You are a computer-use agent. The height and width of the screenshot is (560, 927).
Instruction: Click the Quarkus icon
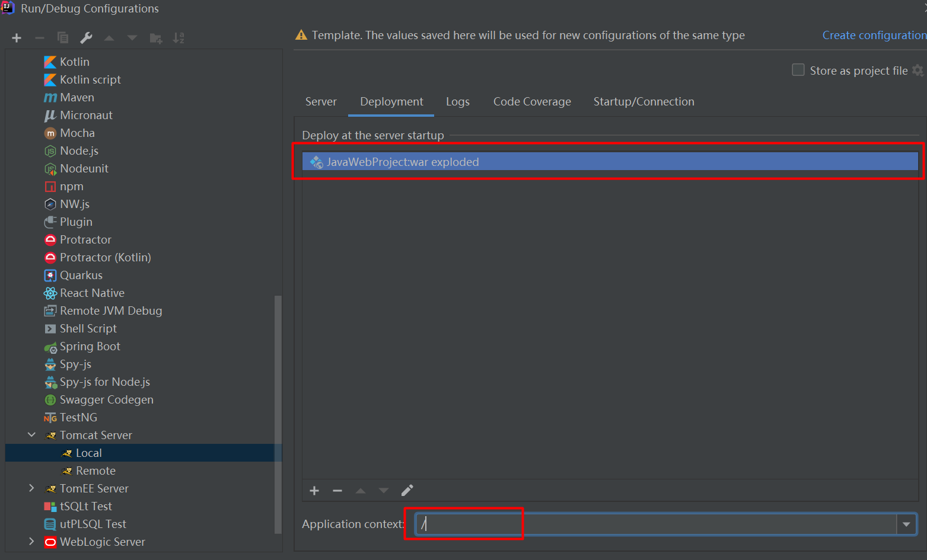50,275
